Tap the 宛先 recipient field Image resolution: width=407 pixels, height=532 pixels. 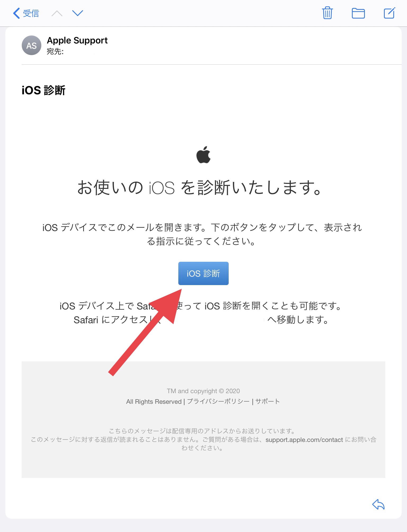[x=55, y=51]
